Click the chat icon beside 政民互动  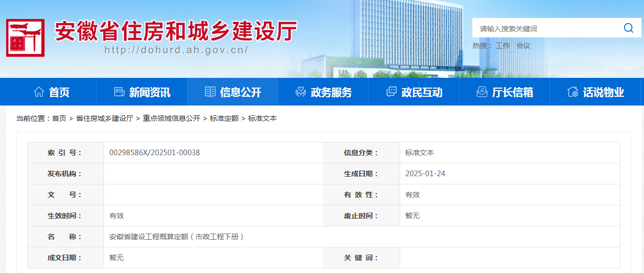[x=391, y=92]
